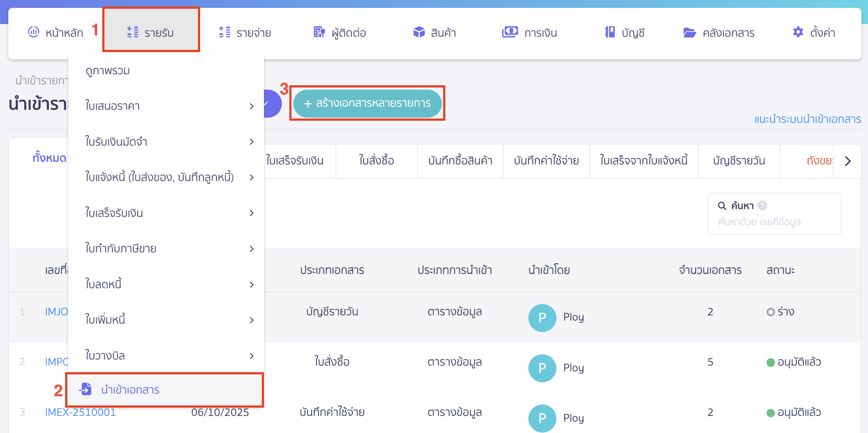Select ดูภาพรวม from the menu

pyautogui.click(x=107, y=70)
